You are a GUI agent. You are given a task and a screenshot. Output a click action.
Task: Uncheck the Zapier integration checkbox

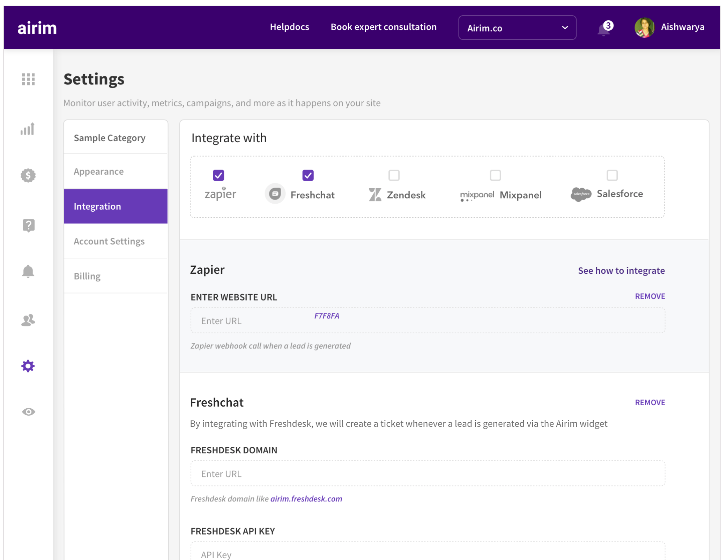tap(218, 175)
